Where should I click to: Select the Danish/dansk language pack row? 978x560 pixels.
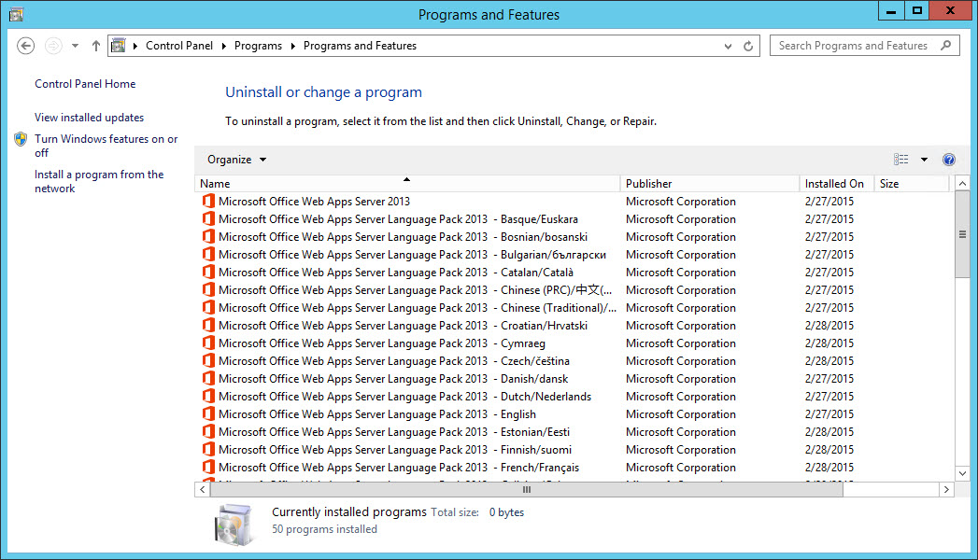(574, 379)
